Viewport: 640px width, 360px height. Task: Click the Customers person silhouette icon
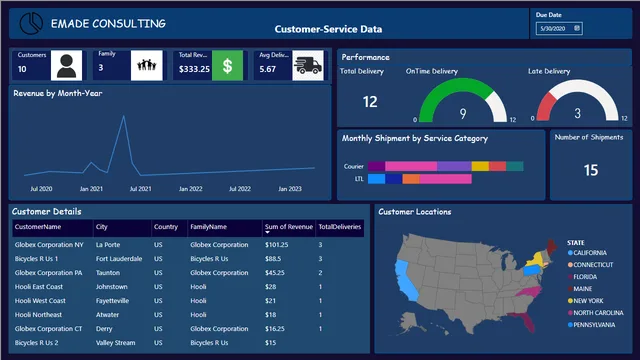[x=66, y=65]
